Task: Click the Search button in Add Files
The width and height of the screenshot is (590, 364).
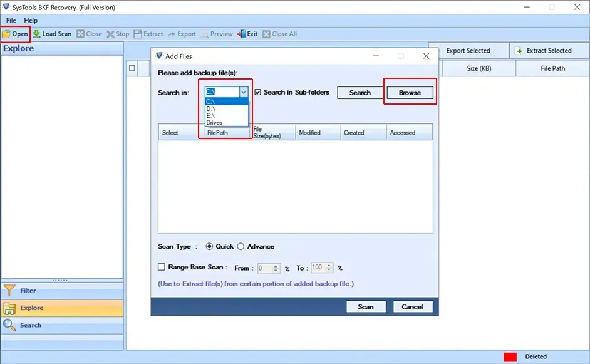Action: click(x=360, y=93)
